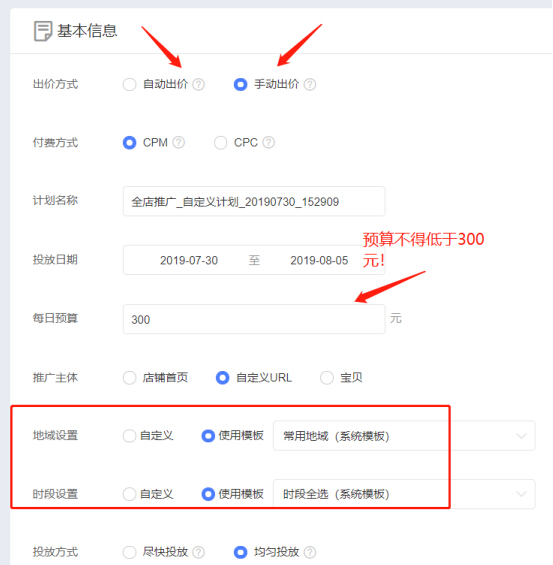Open start date 2019-07-30 picker
Screen dimensions: 553x565
click(189, 261)
